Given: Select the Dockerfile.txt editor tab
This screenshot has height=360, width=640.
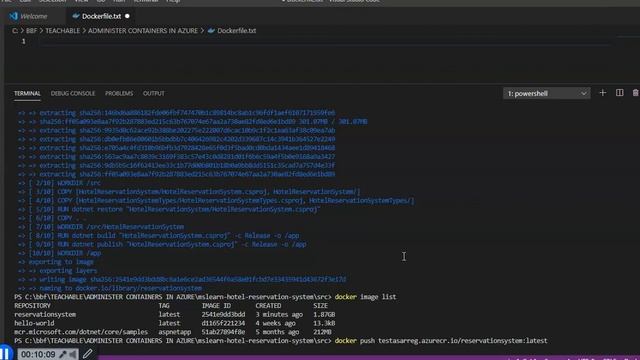Looking at the screenshot, I should 101,16.
